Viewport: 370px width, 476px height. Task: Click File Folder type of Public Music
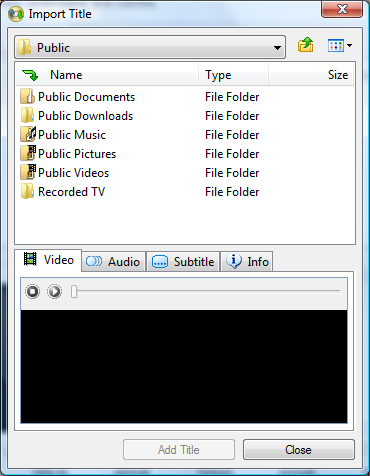pyautogui.click(x=232, y=135)
